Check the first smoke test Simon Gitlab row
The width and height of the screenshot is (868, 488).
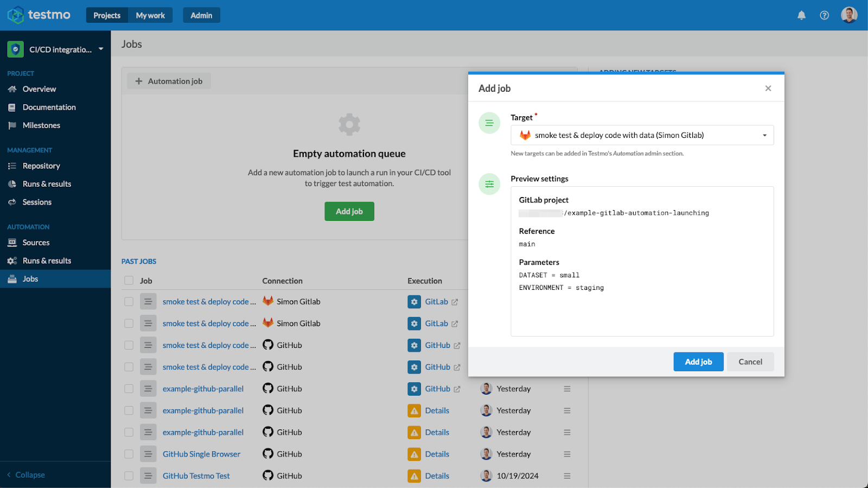[129, 301]
